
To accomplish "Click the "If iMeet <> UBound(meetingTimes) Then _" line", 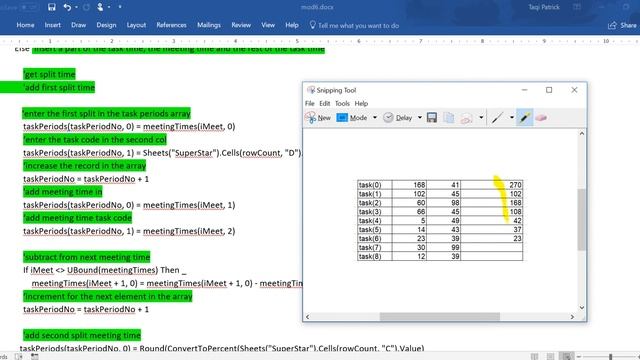I will pos(104,270).
